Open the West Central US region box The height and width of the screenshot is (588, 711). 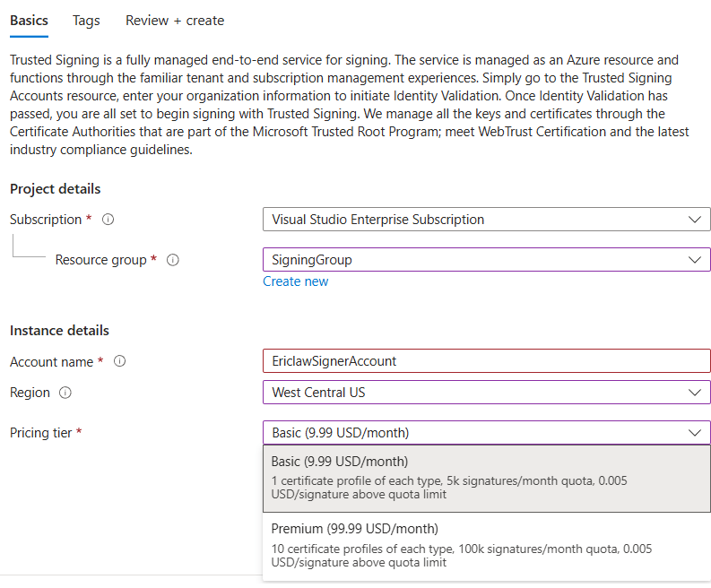click(x=487, y=393)
